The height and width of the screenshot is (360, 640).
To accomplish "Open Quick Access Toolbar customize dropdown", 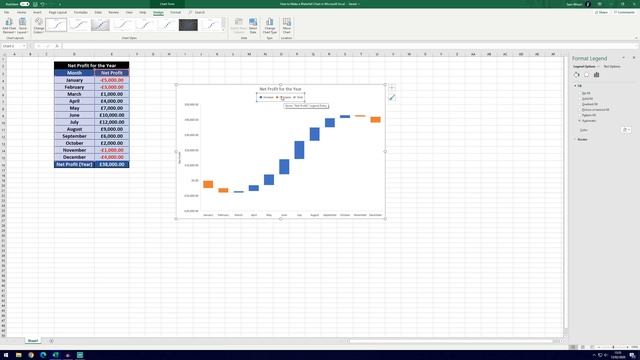I will tap(60, 4).
